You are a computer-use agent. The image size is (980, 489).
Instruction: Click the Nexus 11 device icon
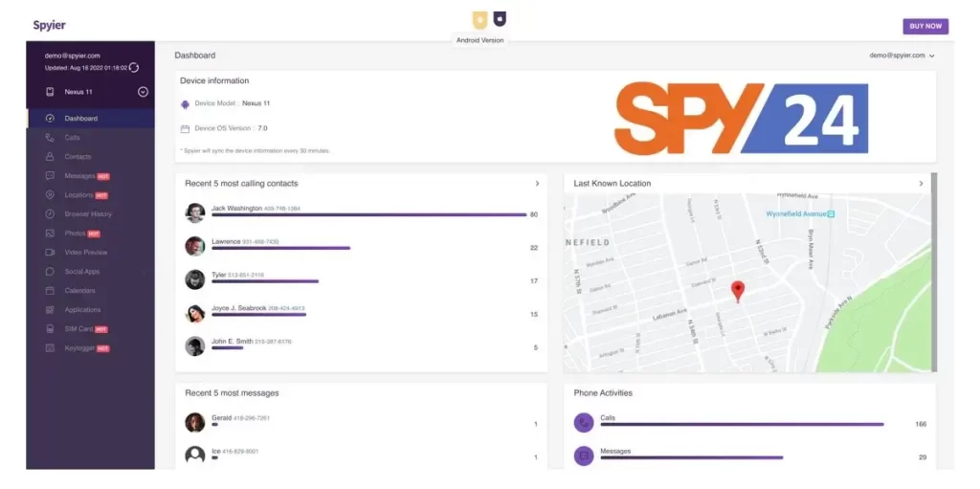click(50, 92)
